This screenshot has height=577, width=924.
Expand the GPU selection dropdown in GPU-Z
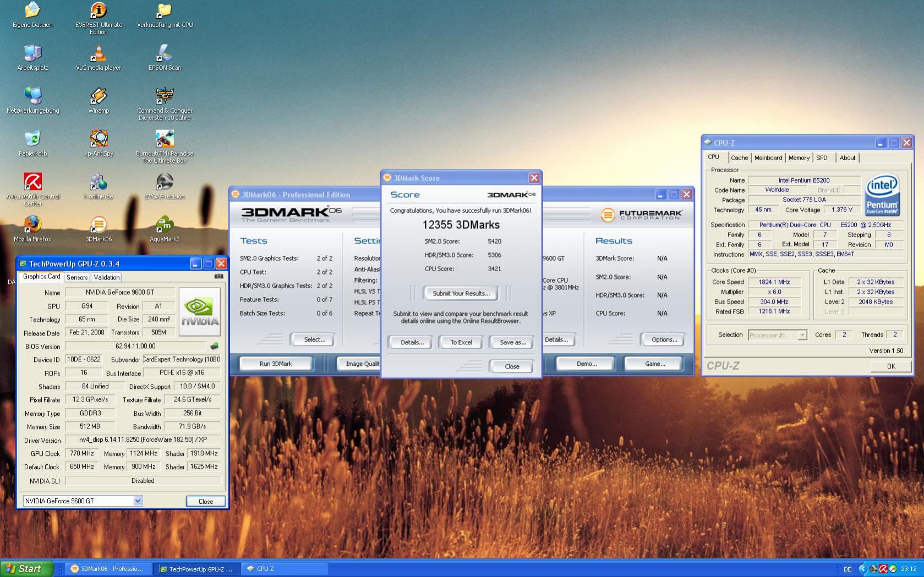click(138, 501)
